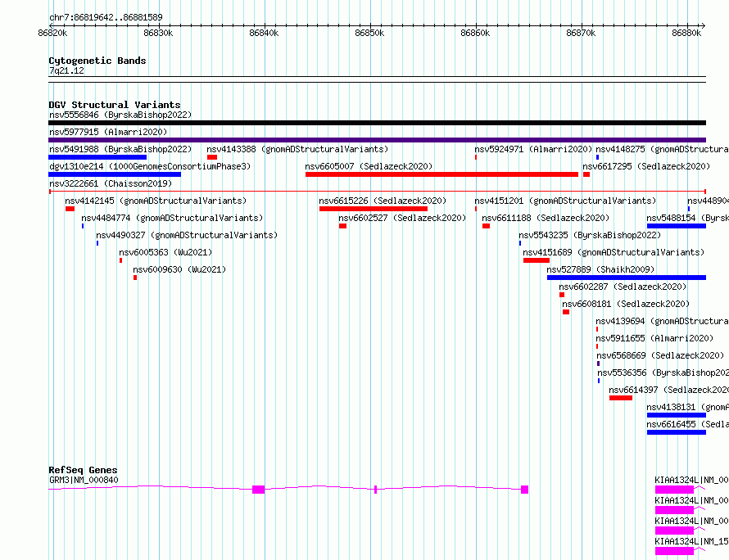729x560 pixels.
Task: Select nsv3222661 (Chaisson2019) label
Action: pyautogui.click(x=111, y=183)
